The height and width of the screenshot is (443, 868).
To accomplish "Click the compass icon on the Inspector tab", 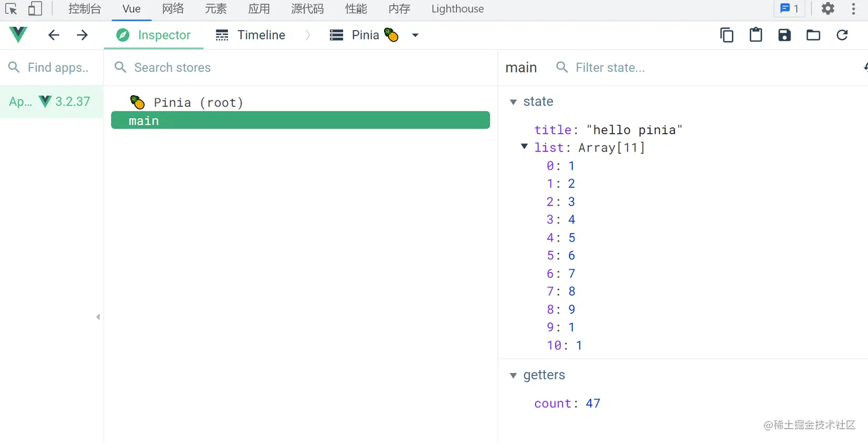I will 123,35.
